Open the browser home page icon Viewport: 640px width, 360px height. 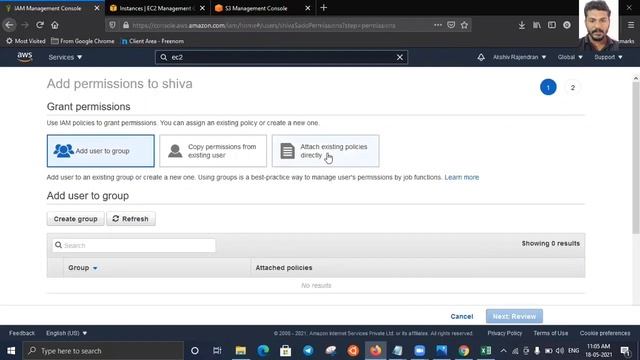pos(55,25)
